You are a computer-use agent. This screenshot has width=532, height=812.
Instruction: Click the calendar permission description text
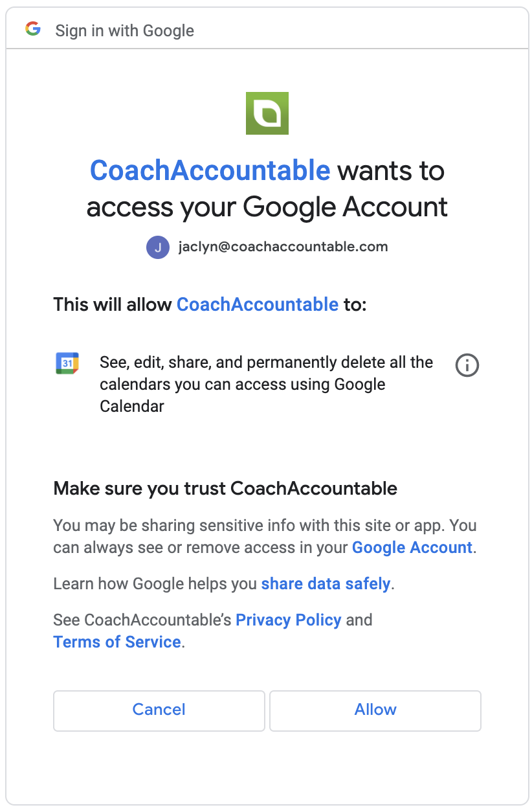[266, 384]
